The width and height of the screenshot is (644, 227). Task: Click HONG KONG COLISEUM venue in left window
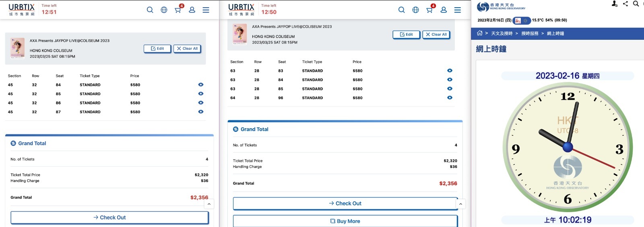[x=51, y=51]
